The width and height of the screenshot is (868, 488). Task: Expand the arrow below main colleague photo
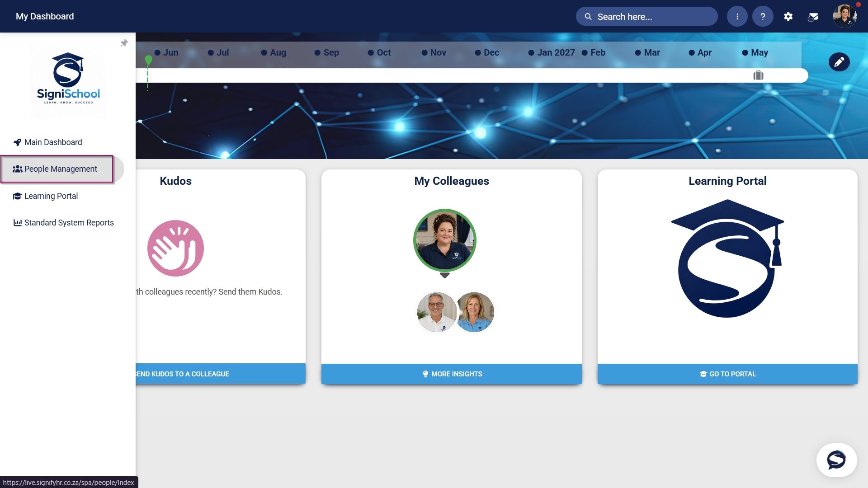tap(445, 275)
